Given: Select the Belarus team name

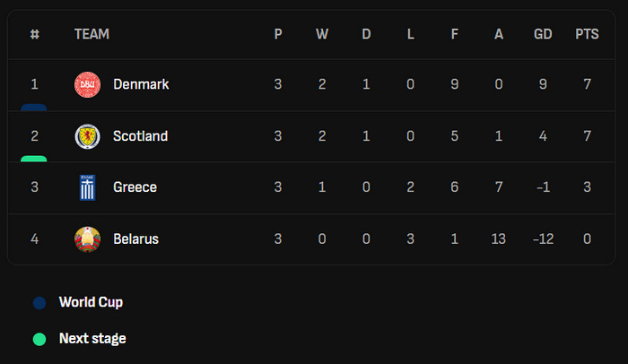Looking at the screenshot, I should (x=135, y=239).
